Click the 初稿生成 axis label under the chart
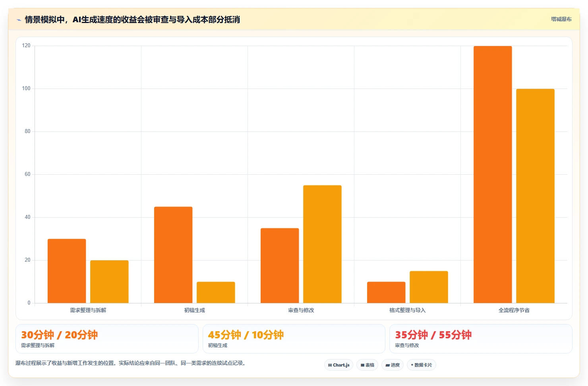This screenshot has height=386, width=588. (x=195, y=310)
